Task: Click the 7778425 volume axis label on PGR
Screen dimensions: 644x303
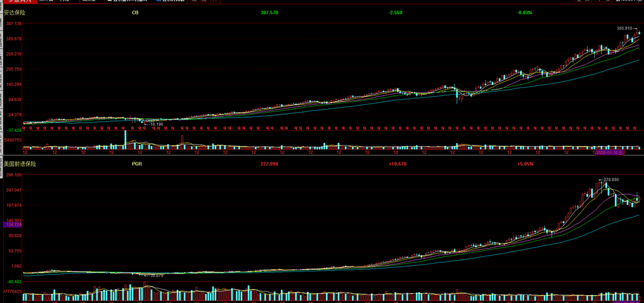Action: pyautogui.click(x=13, y=291)
